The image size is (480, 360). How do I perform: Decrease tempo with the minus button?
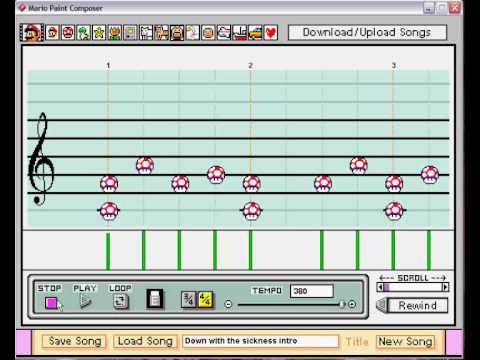click(x=228, y=304)
